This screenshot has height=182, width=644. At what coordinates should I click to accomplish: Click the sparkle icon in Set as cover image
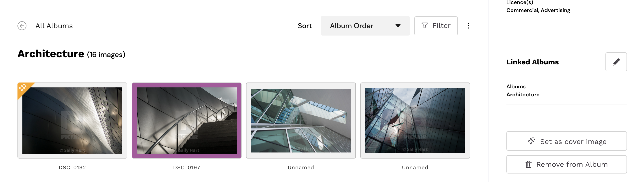pos(531,141)
